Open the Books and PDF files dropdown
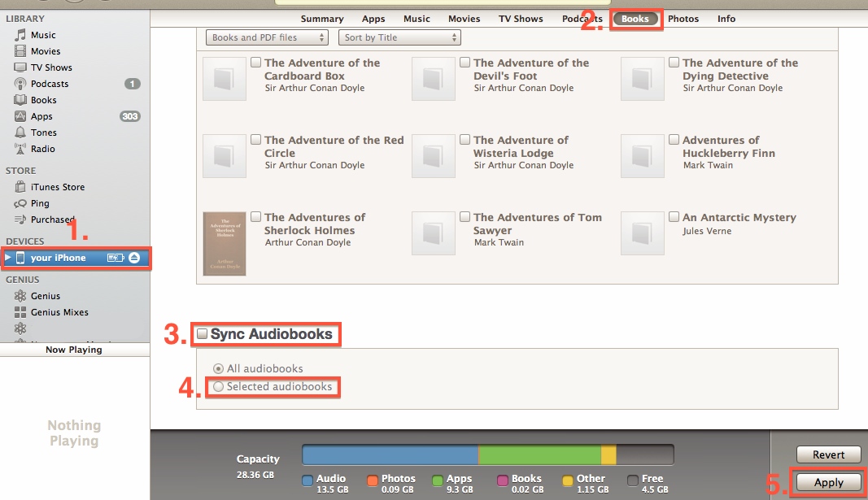Image resolution: width=868 pixels, height=500 pixels. coord(267,37)
